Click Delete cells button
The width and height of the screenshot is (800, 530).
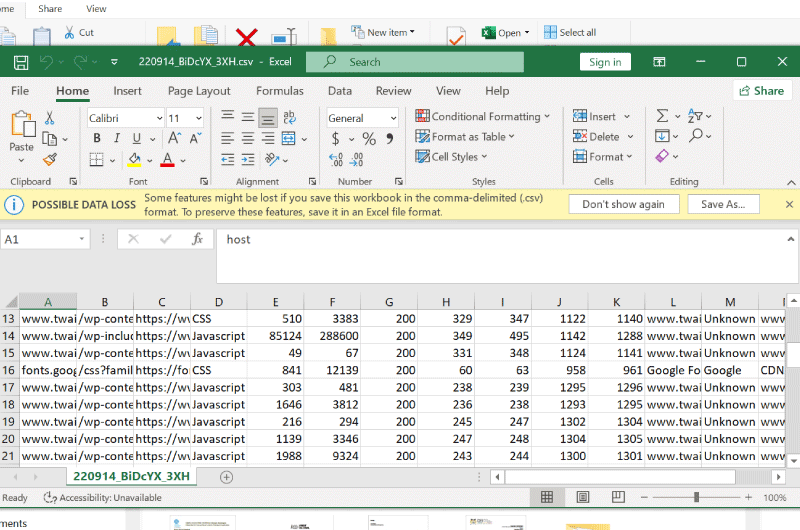coord(596,137)
